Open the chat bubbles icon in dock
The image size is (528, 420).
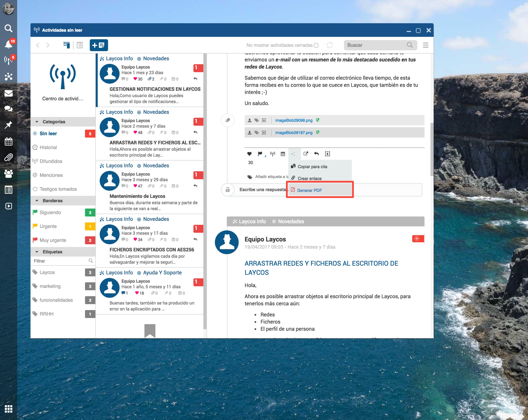(x=8, y=109)
